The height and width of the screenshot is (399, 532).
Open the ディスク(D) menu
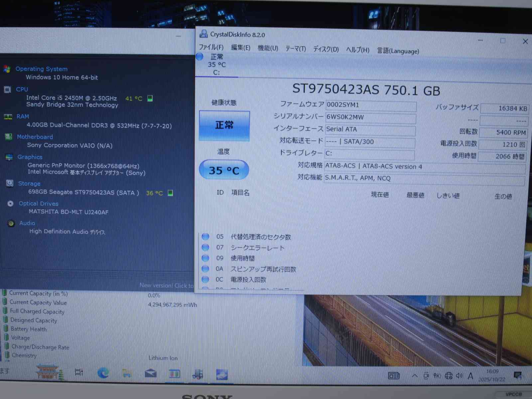click(326, 49)
